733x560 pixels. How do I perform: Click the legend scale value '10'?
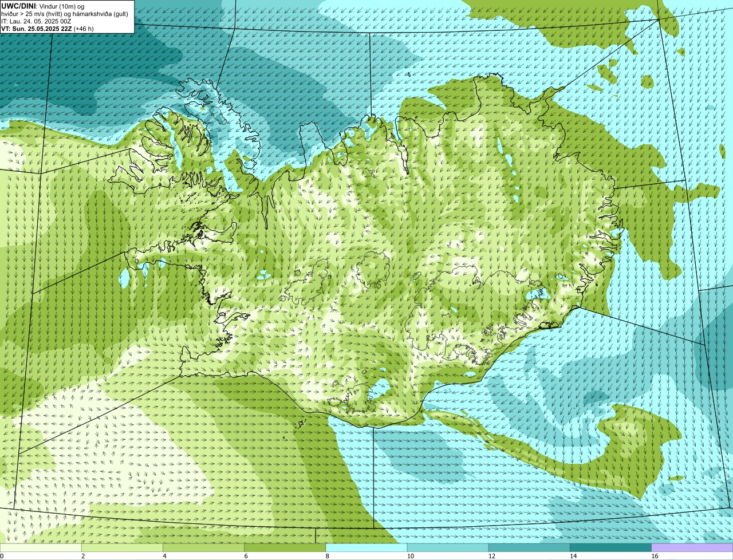click(x=410, y=556)
